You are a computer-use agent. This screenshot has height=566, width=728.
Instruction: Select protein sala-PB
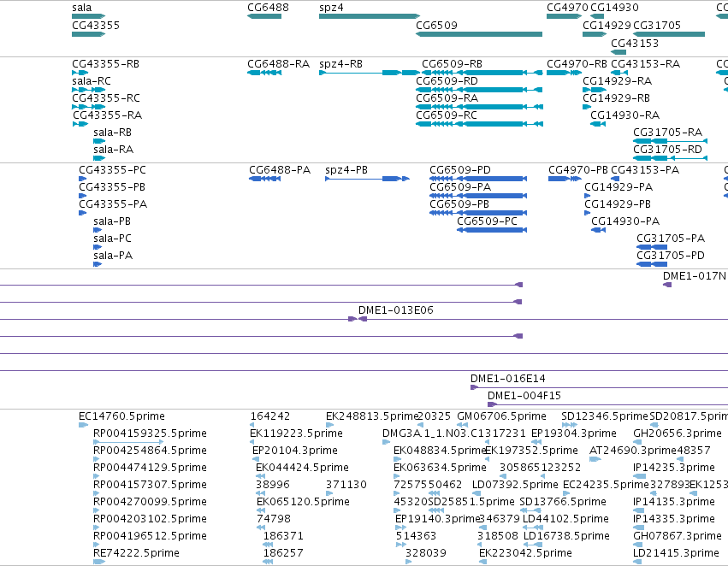tap(98, 230)
